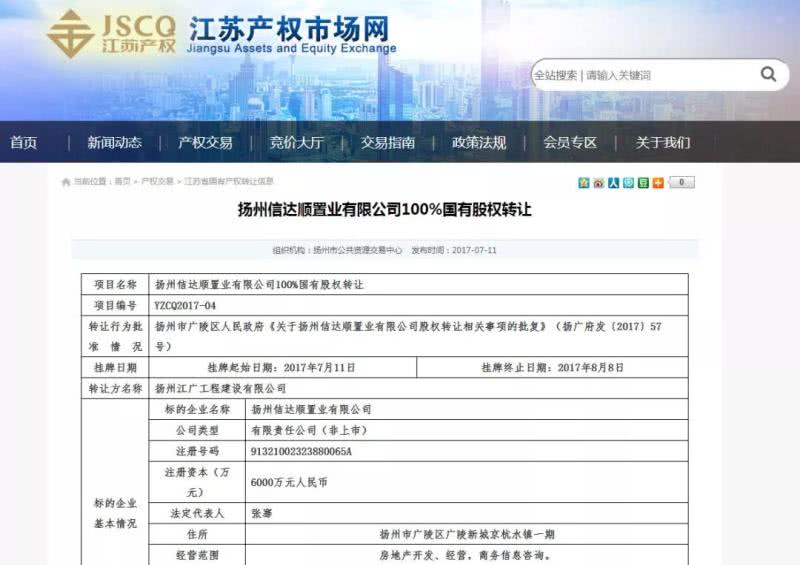Click the page headline 扬州信达顺置业有限公司100%国有股权转让
800x565 pixels.
coord(385,210)
